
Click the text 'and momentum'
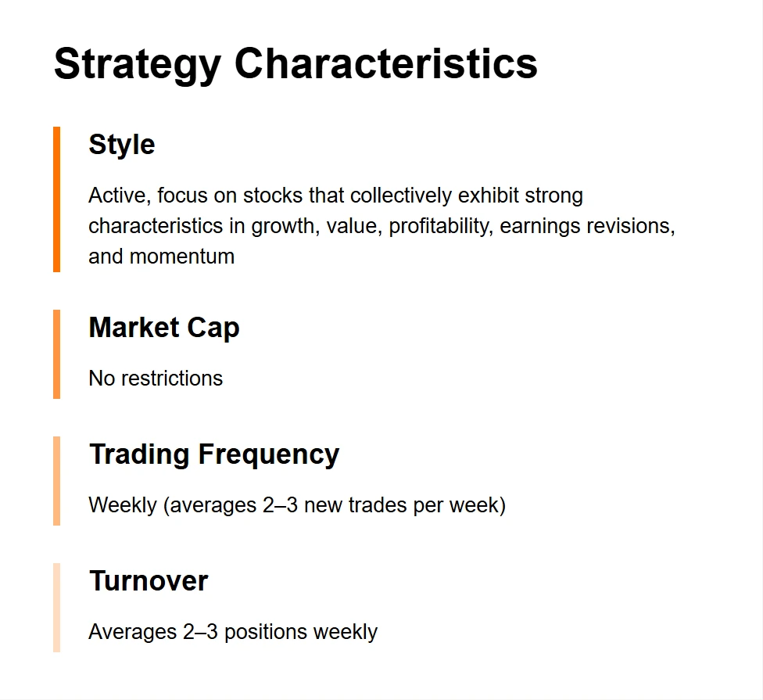[x=161, y=256]
